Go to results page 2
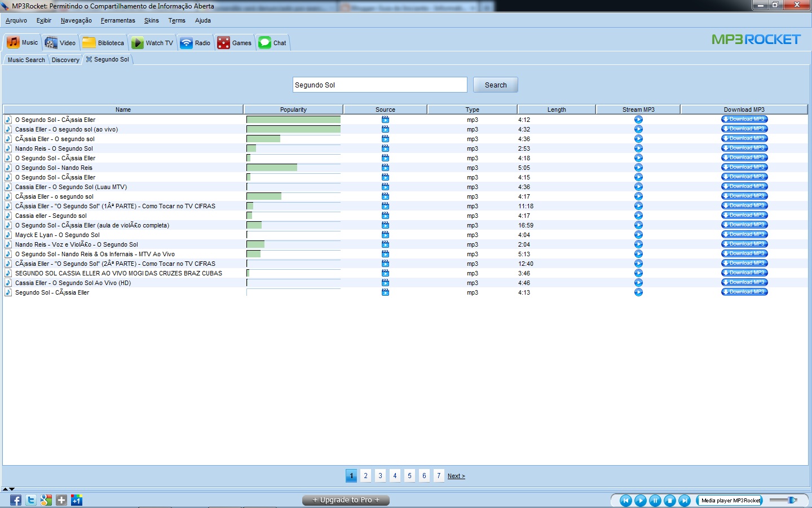The width and height of the screenshot is (812, 508). click(x=365, y=476)
